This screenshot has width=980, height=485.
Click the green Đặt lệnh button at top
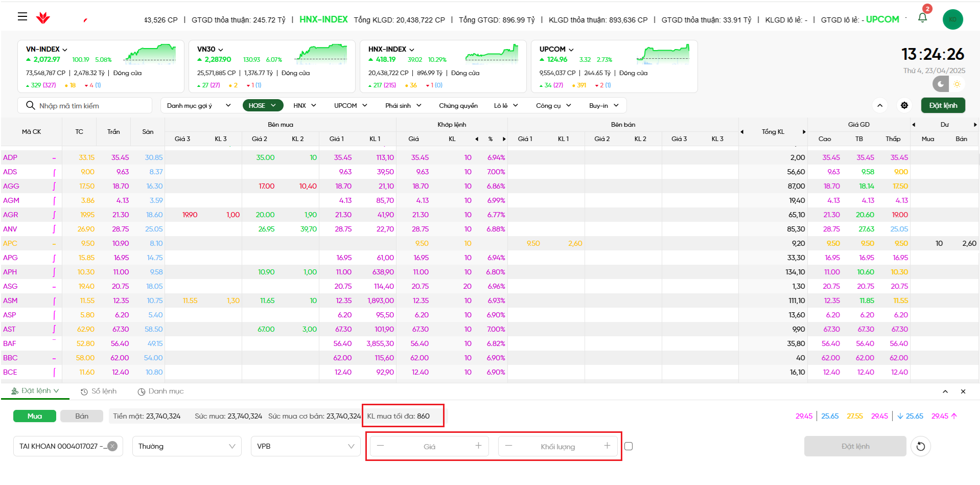coord(943,105)
